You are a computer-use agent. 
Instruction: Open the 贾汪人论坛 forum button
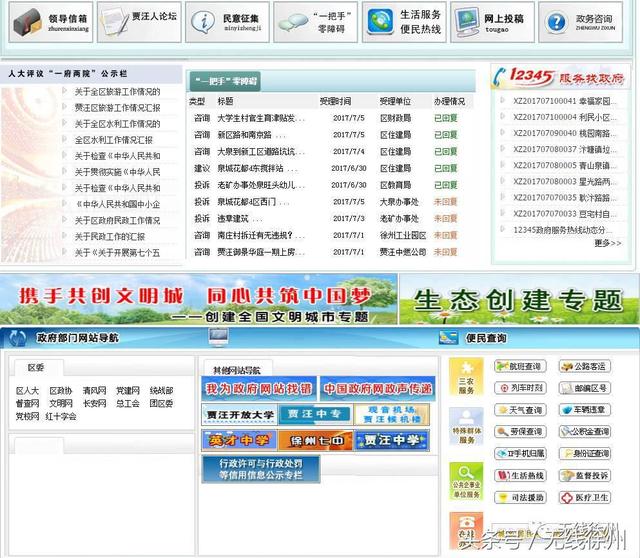pyautogui.click(x=139, y=22)
